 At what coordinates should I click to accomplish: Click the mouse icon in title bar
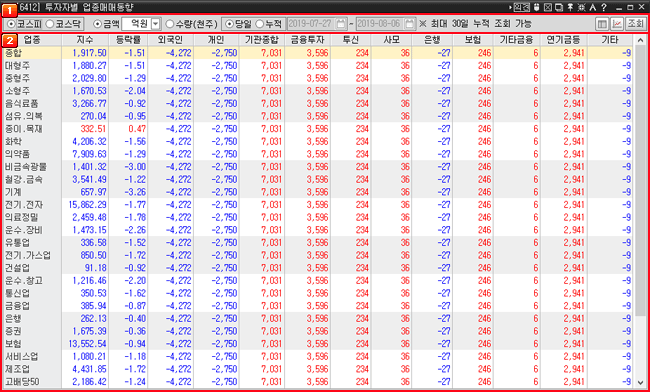coord(536,7)
